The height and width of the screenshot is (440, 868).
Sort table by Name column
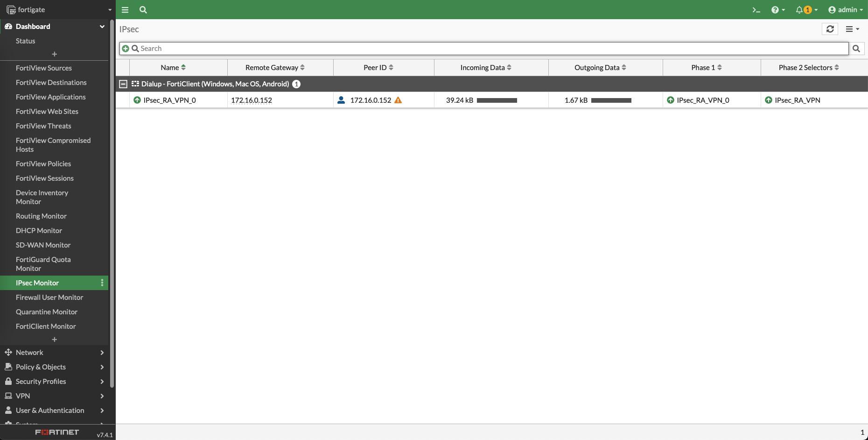[173, 68]
